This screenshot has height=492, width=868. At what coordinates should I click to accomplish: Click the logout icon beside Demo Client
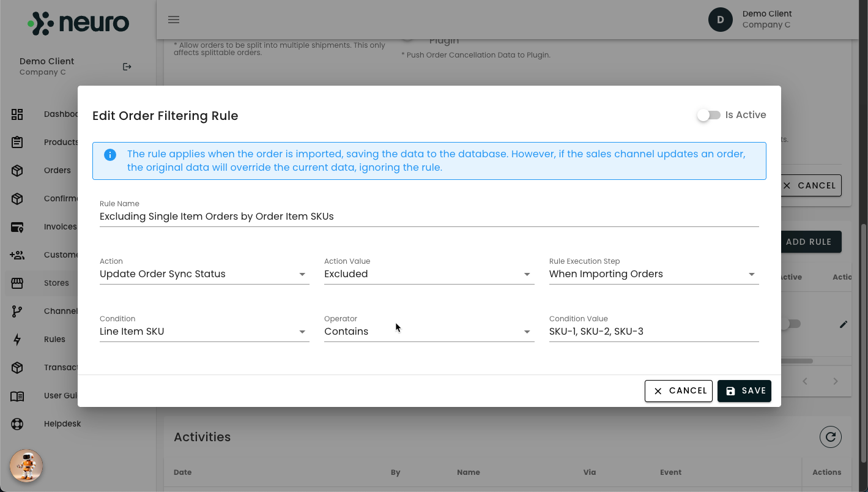pyautogui.click(x=127, y=67)
